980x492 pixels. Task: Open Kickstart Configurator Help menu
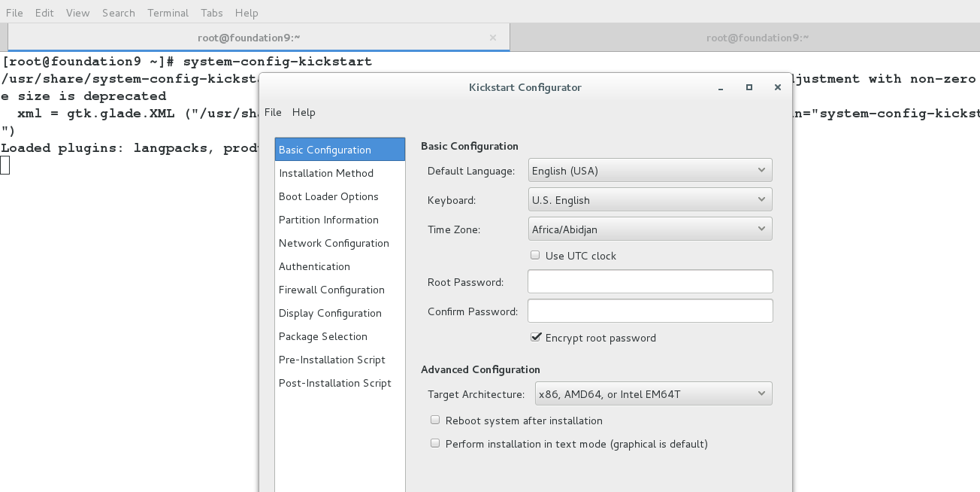[304, 112]
